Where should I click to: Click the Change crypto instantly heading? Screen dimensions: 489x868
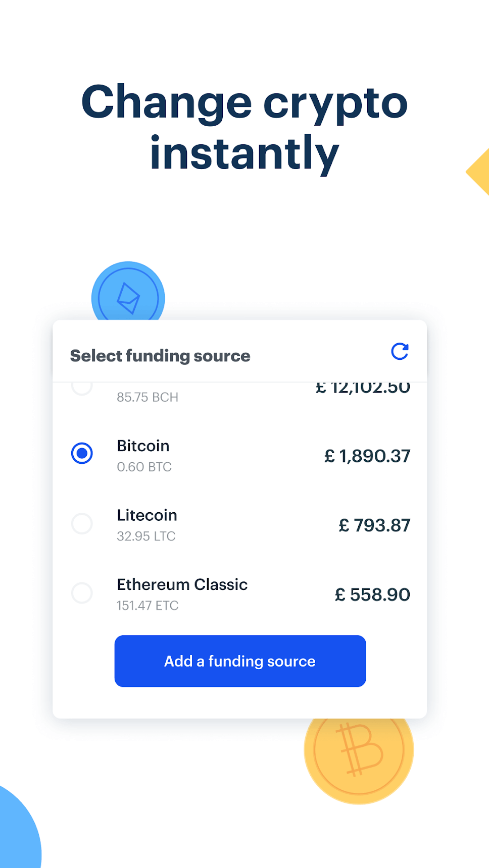click(x=244, y=127)
